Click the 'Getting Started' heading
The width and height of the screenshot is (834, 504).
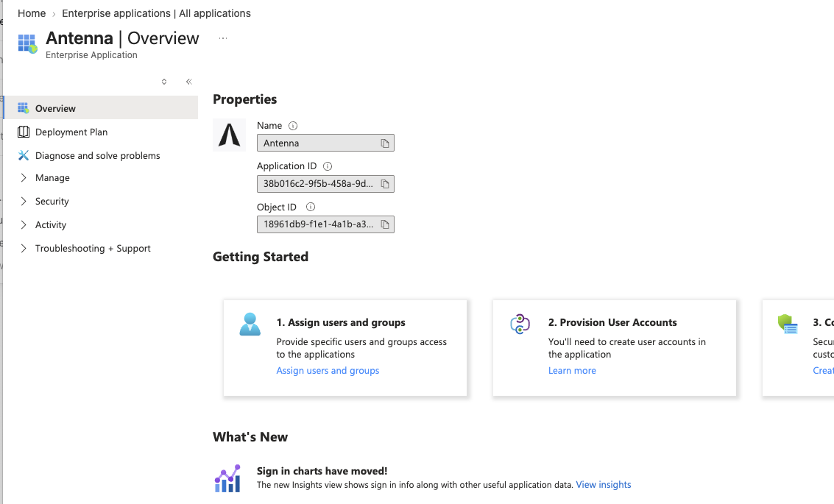(x=261, y=257)
